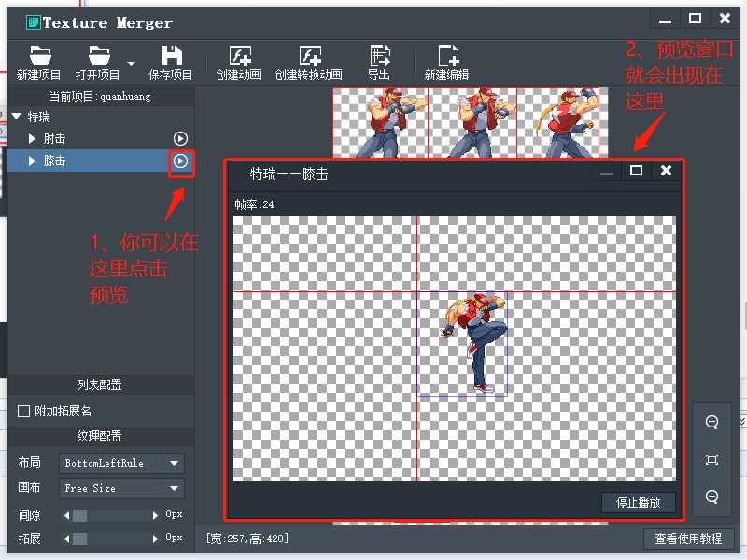This screenshot has height=560, width=747.
Task: Click the 间隙 slider handle
Action: [x=79, y=515]
